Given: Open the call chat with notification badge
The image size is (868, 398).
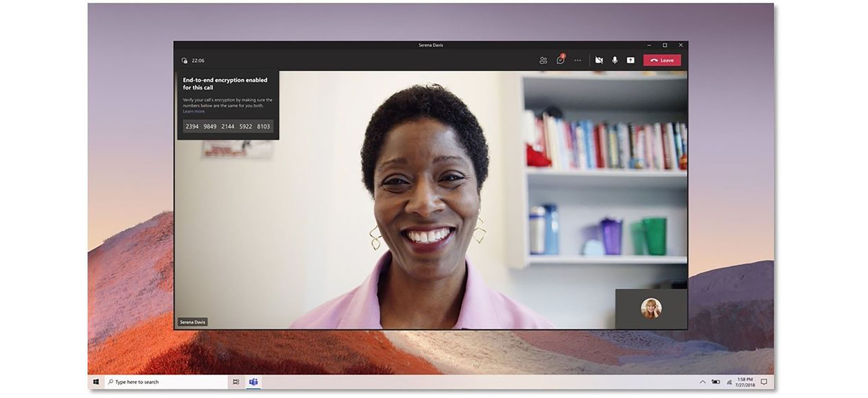Looking at the screenshot, I should tap(561, 60).
